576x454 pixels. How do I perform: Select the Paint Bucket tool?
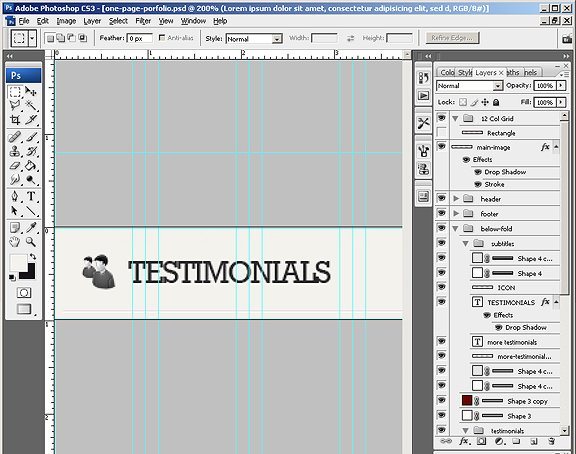pos(31,166)
